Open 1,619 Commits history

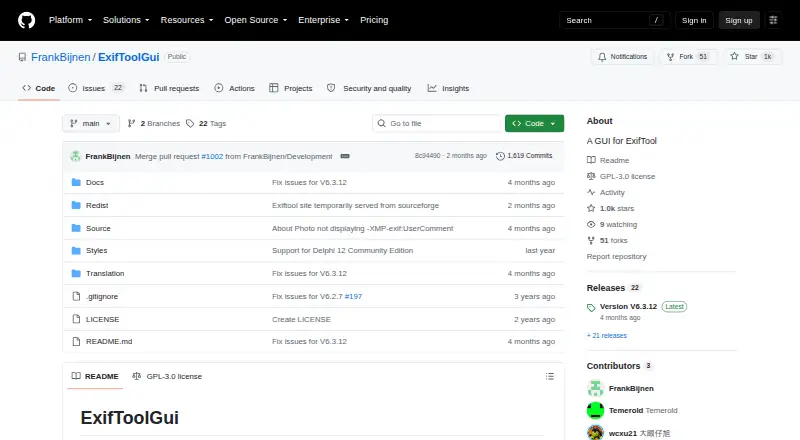524,156
